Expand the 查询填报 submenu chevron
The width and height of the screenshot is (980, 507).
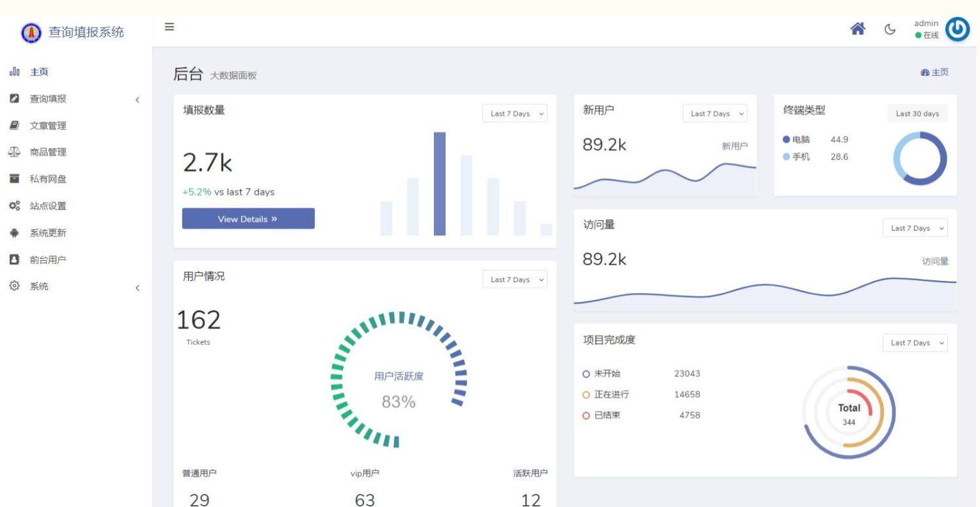tap(137, 100)
